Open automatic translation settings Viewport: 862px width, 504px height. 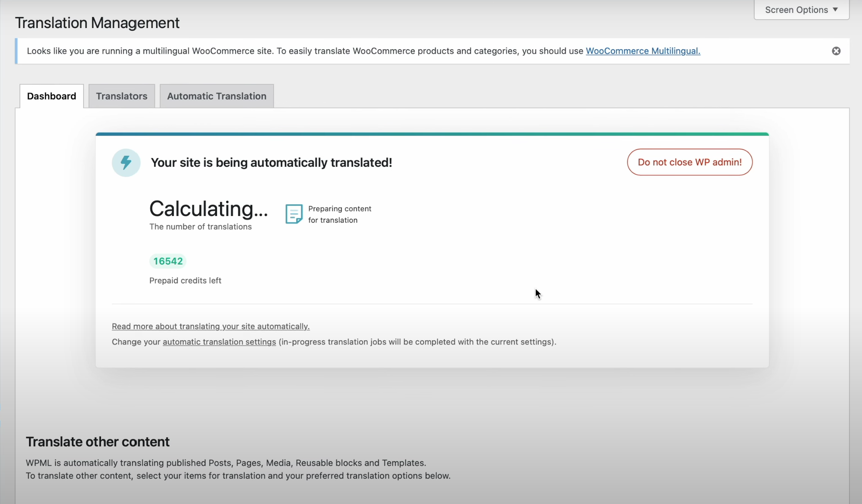(x=219, y=342)
